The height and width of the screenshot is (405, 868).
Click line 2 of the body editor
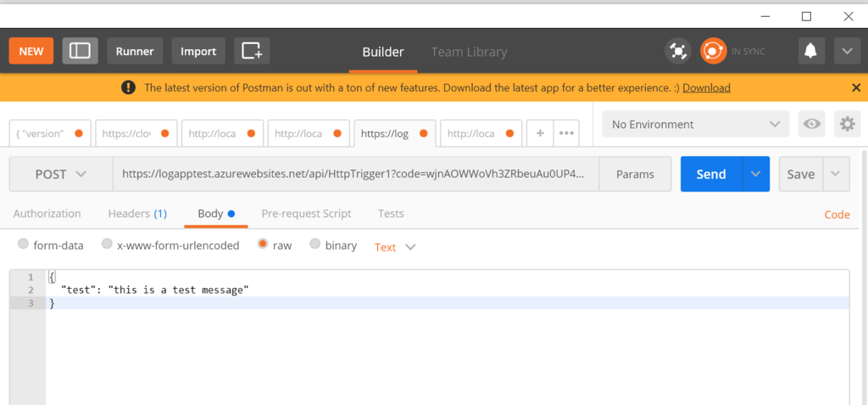click(448, 290)
